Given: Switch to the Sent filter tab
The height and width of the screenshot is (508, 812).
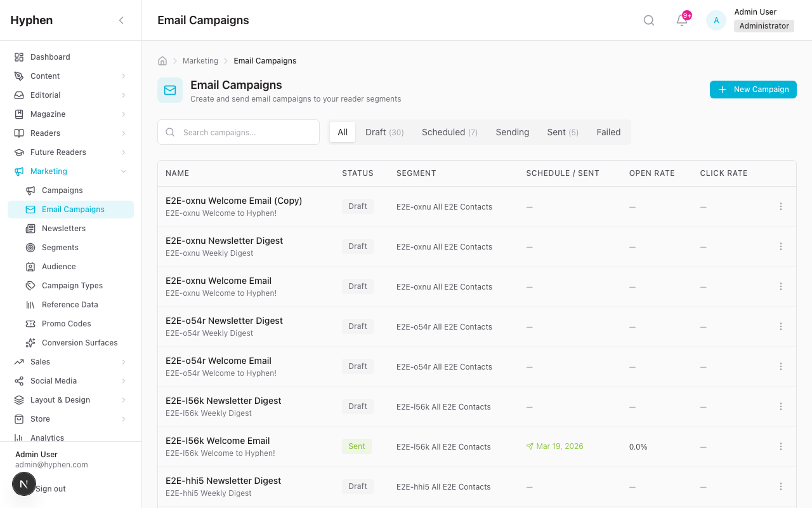Looking at the screenshot, I should 562,132.
